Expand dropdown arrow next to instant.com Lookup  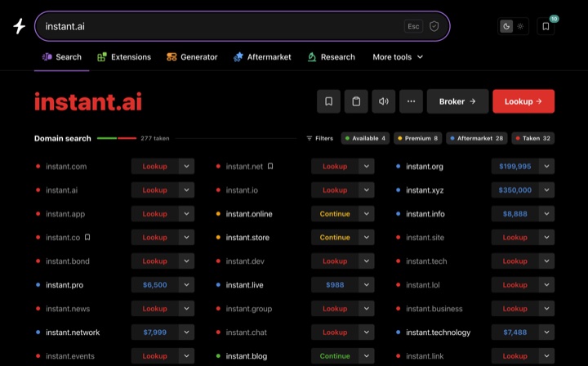pyautogui.click(x=186, y=166)
